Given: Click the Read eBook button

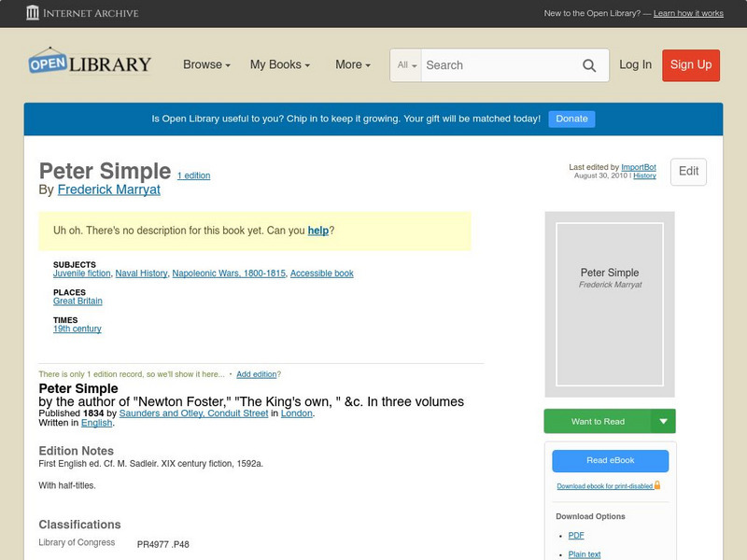Looking at the screenshot, I should (x=610, y=460).
